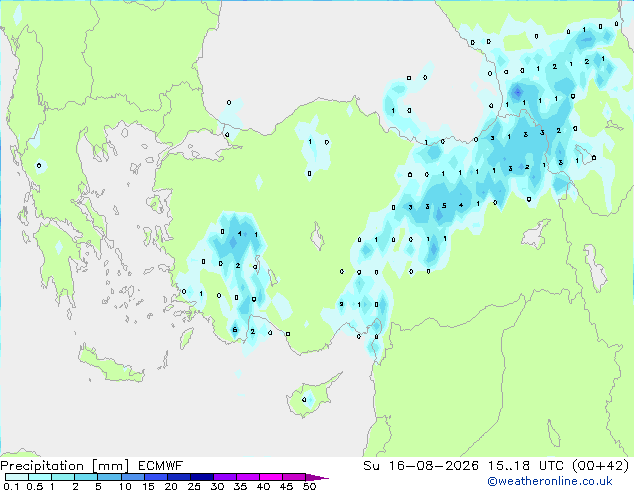Click the 'ECMWF' model label
The height and width of the screenshot is (490, 634).
161,466
